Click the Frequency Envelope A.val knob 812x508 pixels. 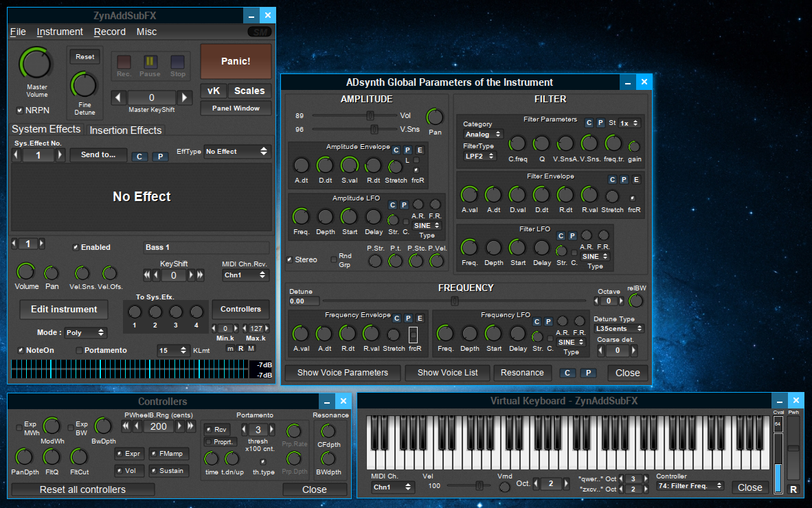click(301, 334)
